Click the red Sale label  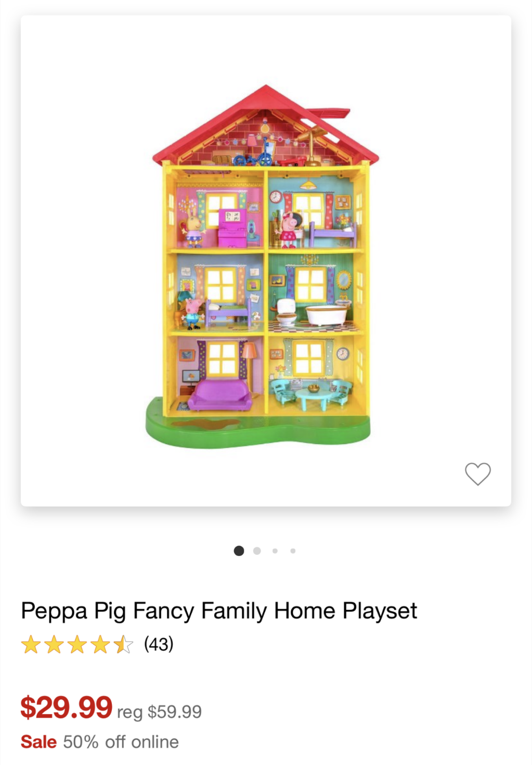pos(38,742)
